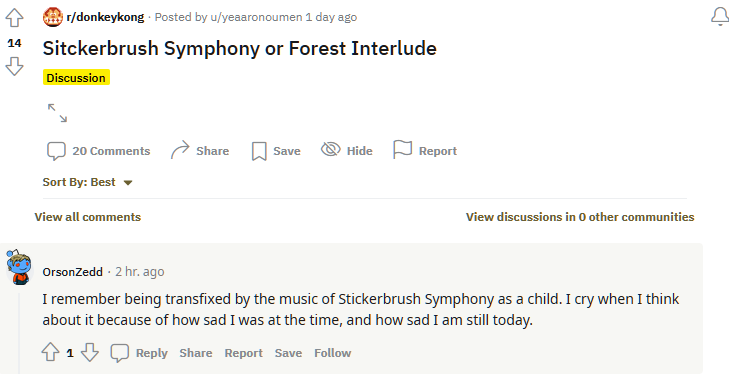The width and height of the screenshot is (729, 377).
Task: Click the View all comments link
Action: [x=87, y=217]
